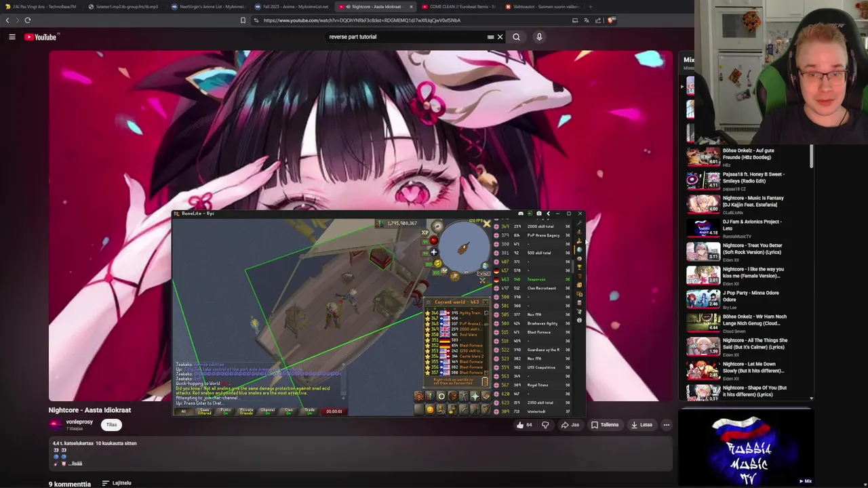Collapse the RuneLite sidebar with the arrow
This screenshot has height=488, width=868.
548,213
